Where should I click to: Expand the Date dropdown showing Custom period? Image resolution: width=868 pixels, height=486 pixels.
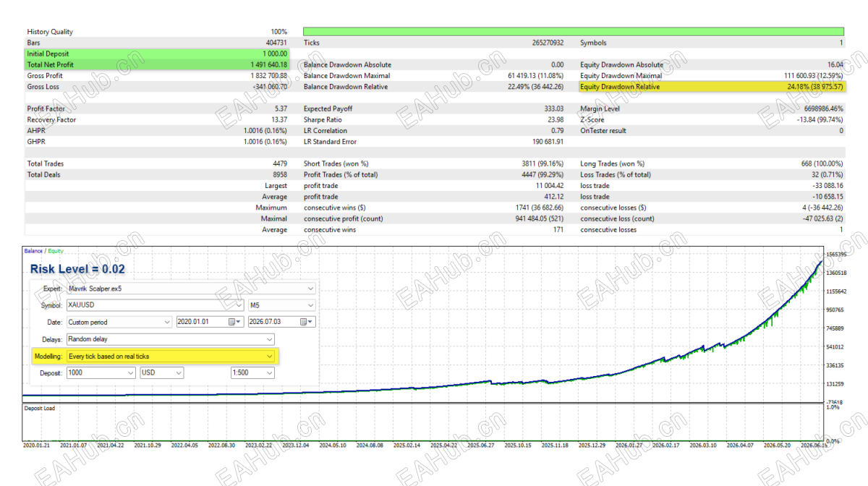(x=119, y=322)
